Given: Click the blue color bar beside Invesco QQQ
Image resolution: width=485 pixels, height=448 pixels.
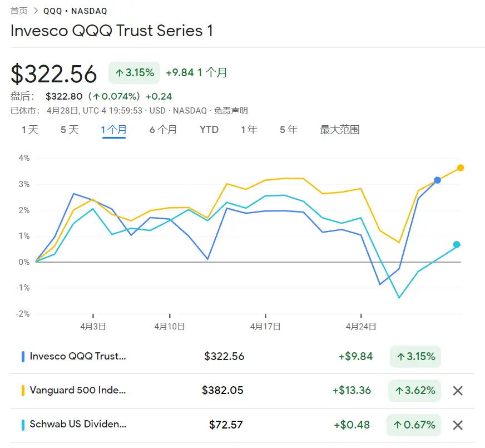Looking at the screenshot, I should coord(23,356).
